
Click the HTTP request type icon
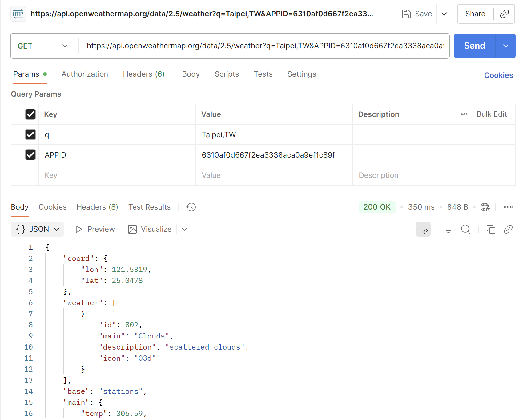coord(18,14)
